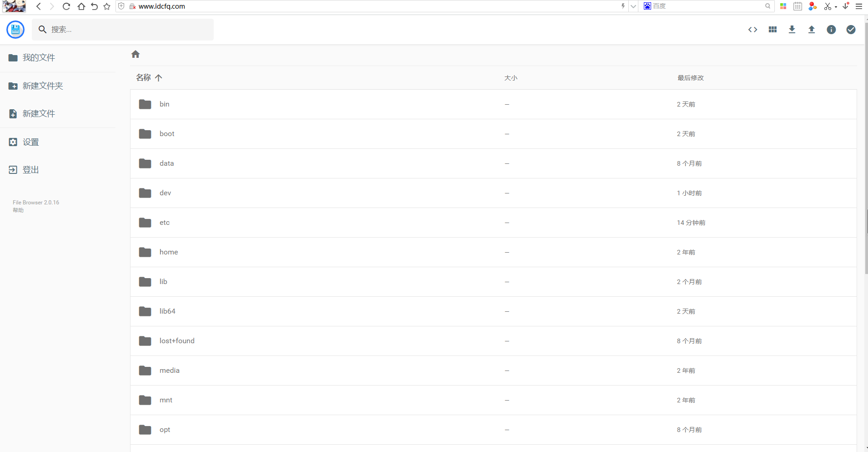Go to home breadcrumb icon

pyautogui.click(x=135, y=54)
